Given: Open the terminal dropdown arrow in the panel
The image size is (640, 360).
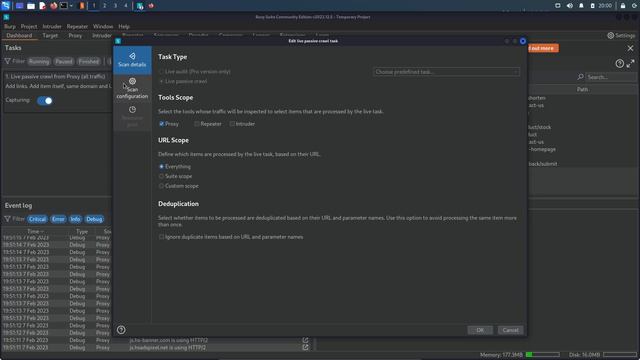Looking at the screenshot, I should point(71,6).
